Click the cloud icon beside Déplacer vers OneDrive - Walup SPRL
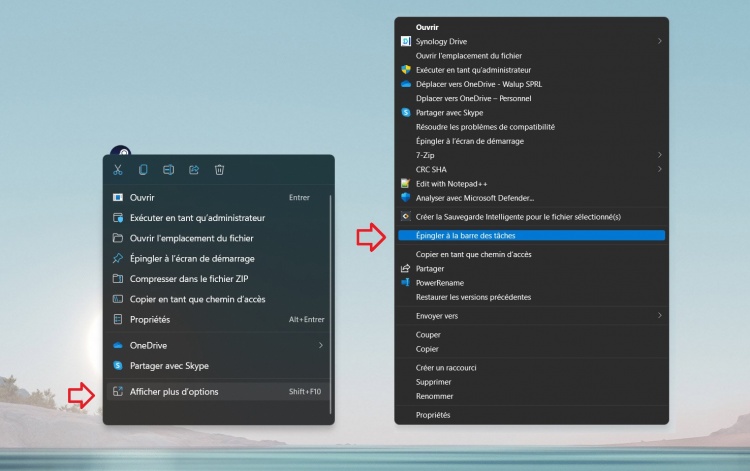Screen dimensions: 750x471 click(406, 84)
